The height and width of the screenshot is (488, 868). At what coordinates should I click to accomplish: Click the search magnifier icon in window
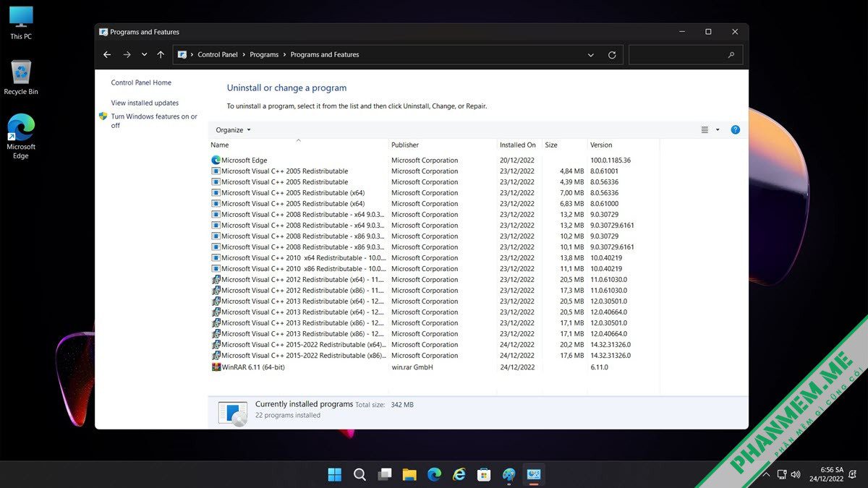pyautogui.click(x=731, y=55)
